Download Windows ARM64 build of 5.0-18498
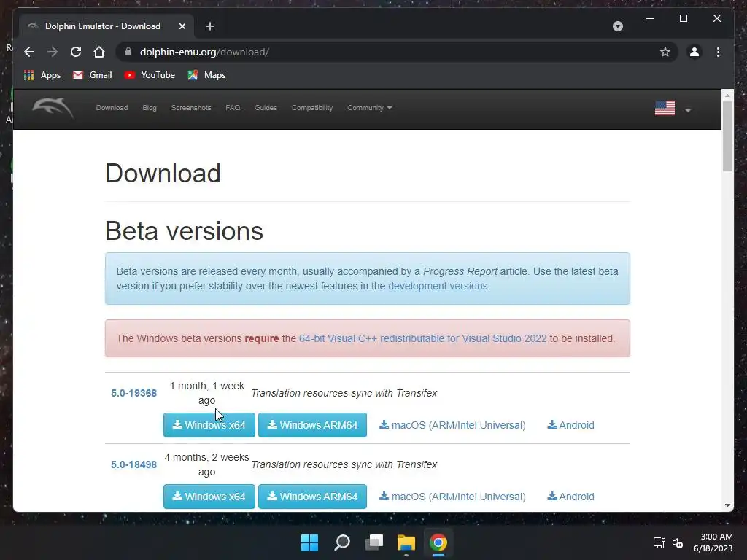This screenshot has height=560, width=747. [312, 496]
